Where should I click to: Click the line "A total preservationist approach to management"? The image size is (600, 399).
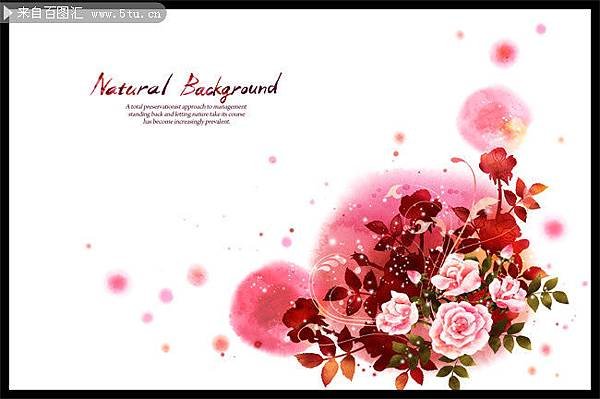tap(186, 107)
